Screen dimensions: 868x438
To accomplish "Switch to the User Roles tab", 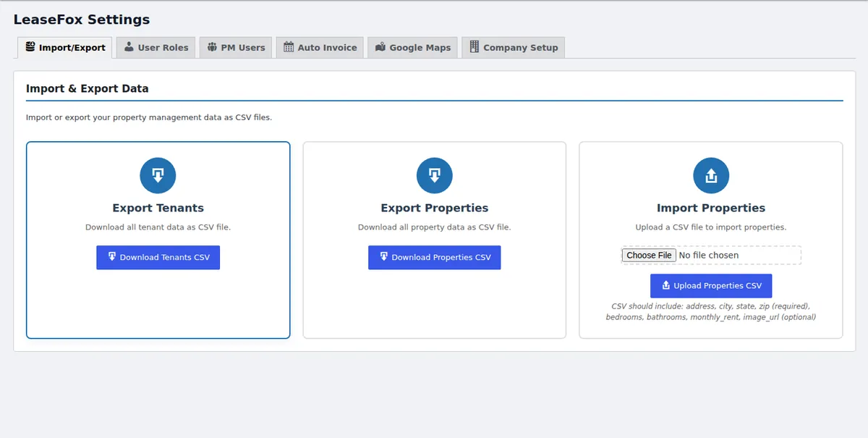I will click(x=156, y=48).
